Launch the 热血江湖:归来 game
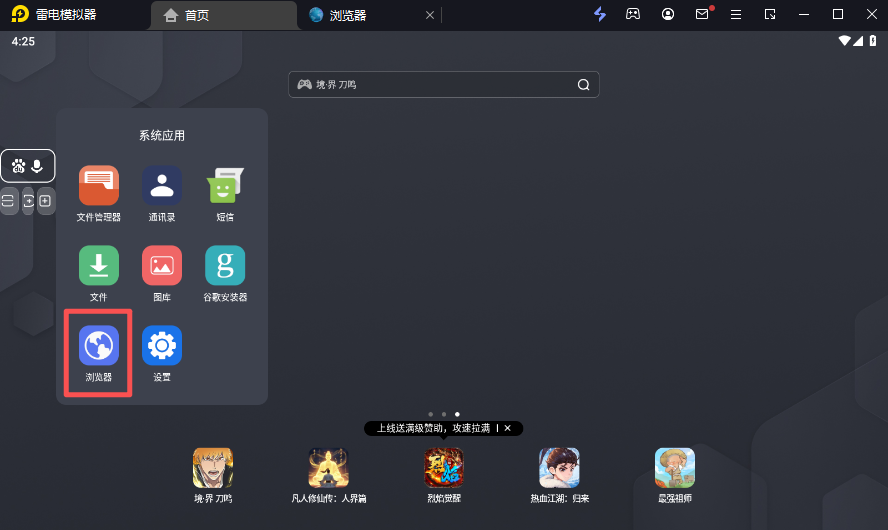Viewport: 888px width, 530px height. click(x=559, y=467)
